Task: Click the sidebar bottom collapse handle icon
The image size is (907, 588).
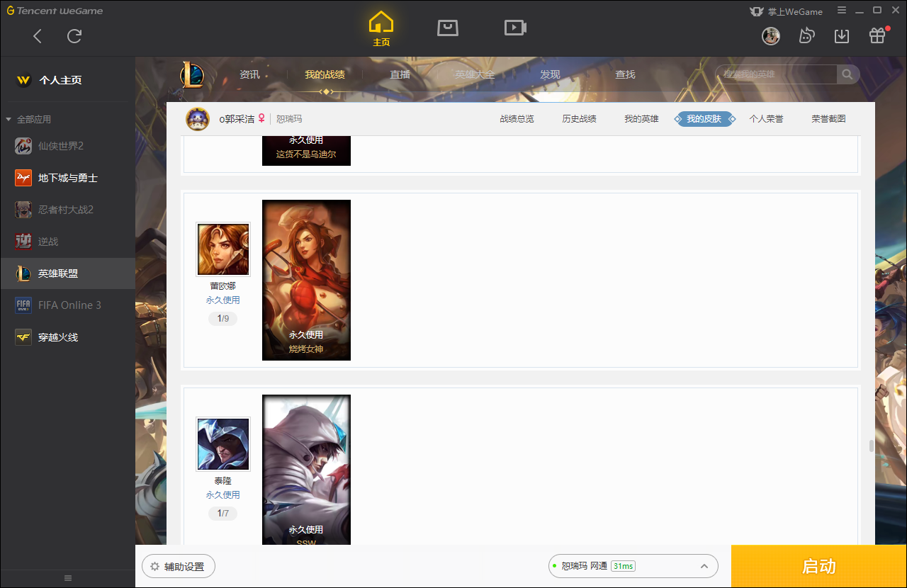Action: [68, 578]
